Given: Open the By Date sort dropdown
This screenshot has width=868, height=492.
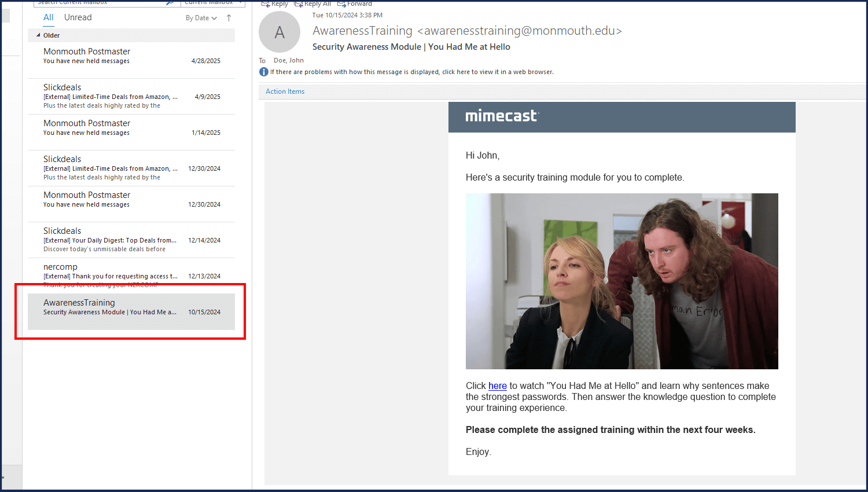Looking at the screenshot, I should point(201,18).
